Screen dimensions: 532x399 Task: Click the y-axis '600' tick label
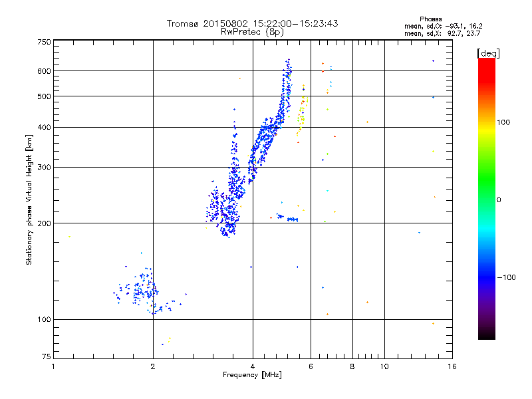coord(44,71)
